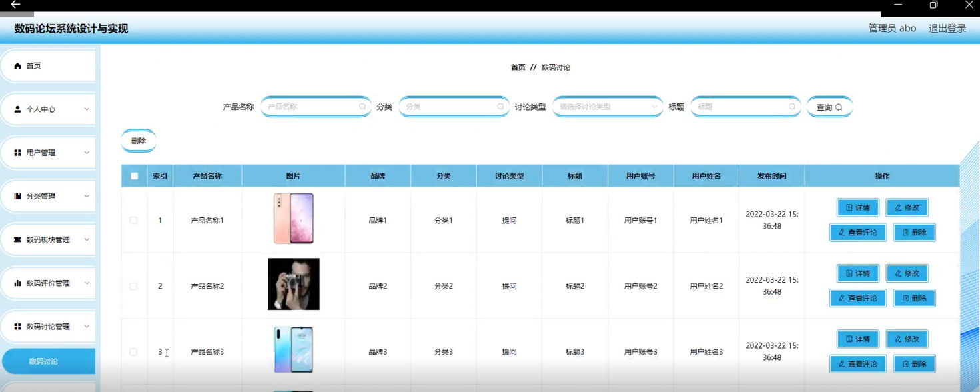Screen dimensions: 980x392
Task: Click 首页 in the breadcrumb
Action: (x=518, y=67)
